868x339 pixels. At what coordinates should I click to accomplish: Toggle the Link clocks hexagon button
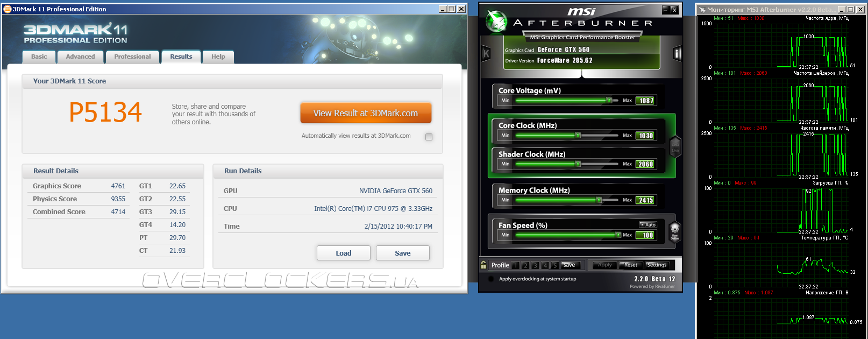click(675, 147)
